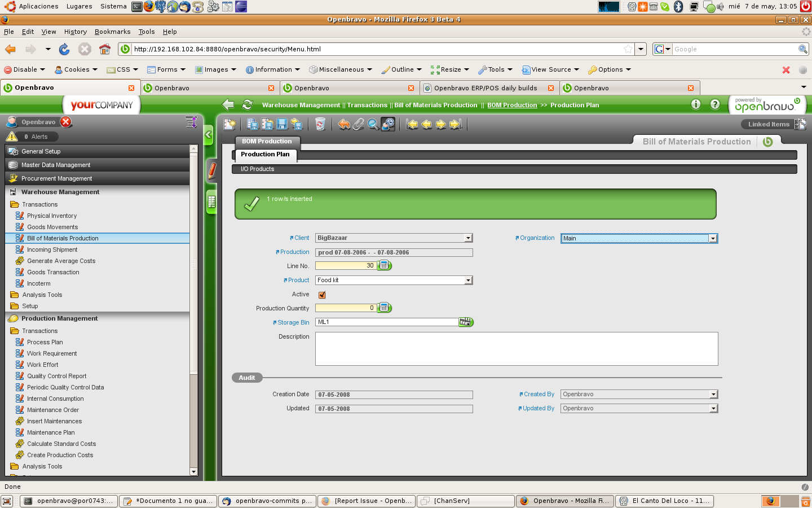Click the New Record toolbar icon
This screenshot has width=812, height=508.
(x=230, y=124)
